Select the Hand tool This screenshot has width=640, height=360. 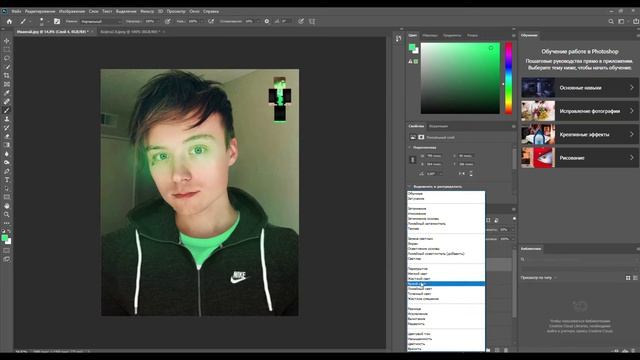(7, 206)
